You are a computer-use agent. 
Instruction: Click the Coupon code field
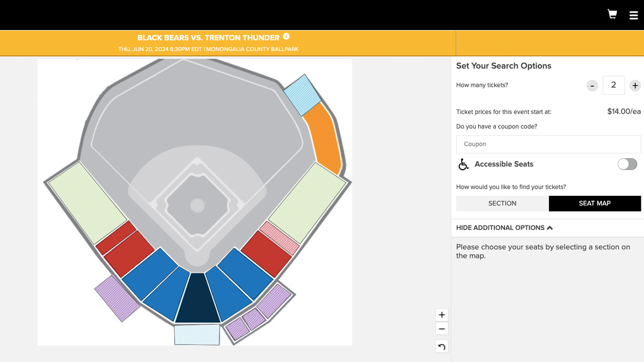coord(548,144)
